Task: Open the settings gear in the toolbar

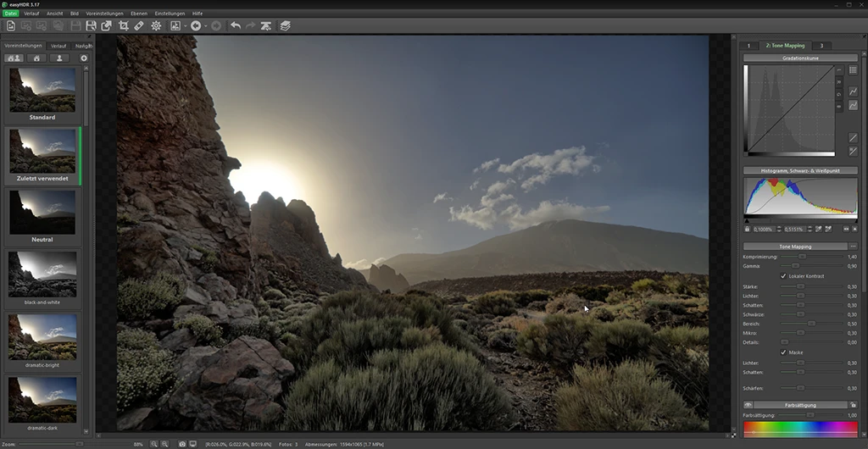Action: [x=156, y=26]
